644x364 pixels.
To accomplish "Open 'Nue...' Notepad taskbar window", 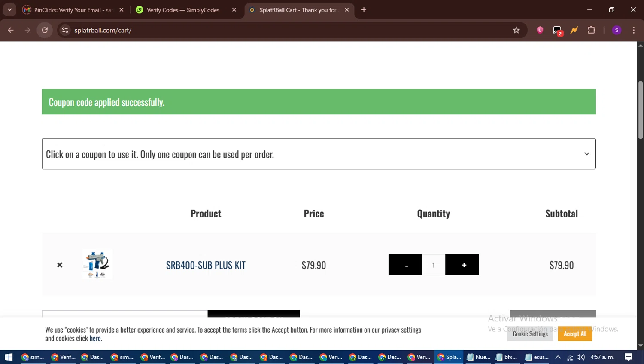I will (478, 357).
